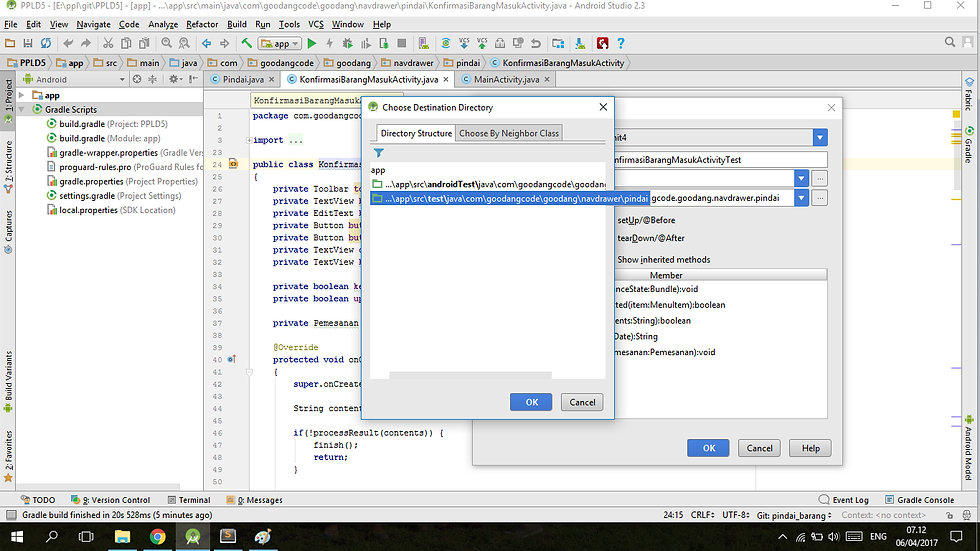Click OK in Choose Destination Directory
The image size is (980, 551).
pos(531,402)
